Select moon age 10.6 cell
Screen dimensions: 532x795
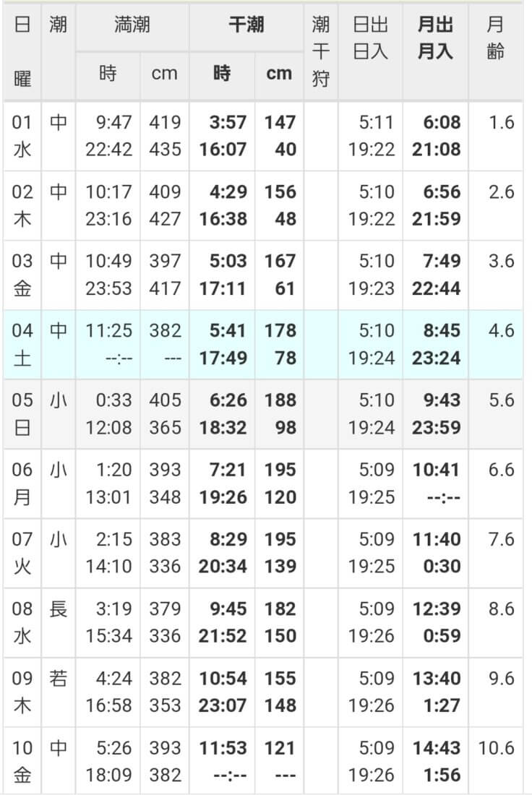click(x=497, y=748)
